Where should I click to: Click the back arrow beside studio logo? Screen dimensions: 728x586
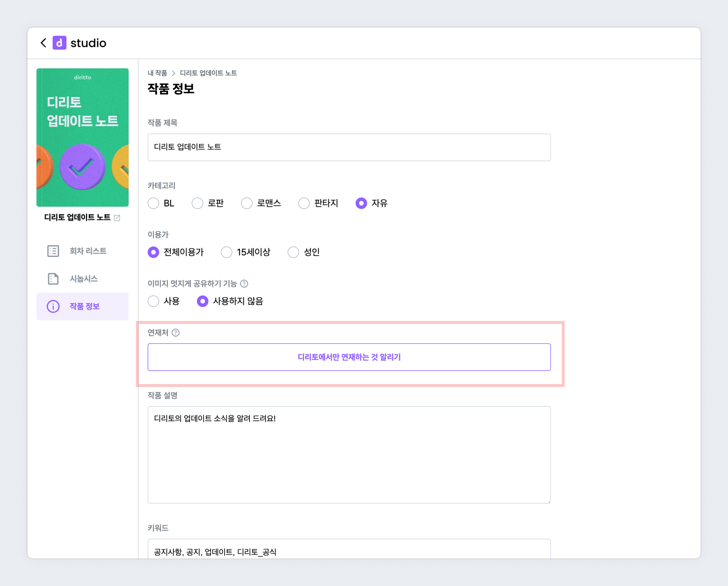click(x=43, y=43)
